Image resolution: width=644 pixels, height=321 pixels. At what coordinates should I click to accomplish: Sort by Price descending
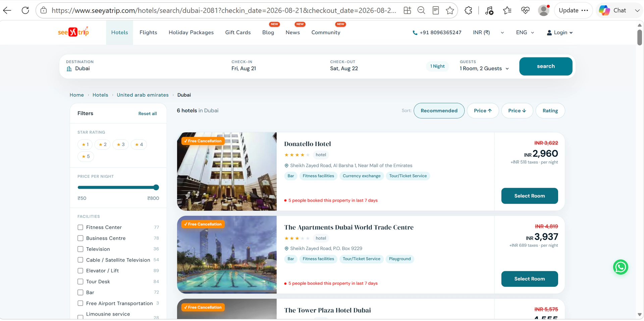click(x=517, y=111)
